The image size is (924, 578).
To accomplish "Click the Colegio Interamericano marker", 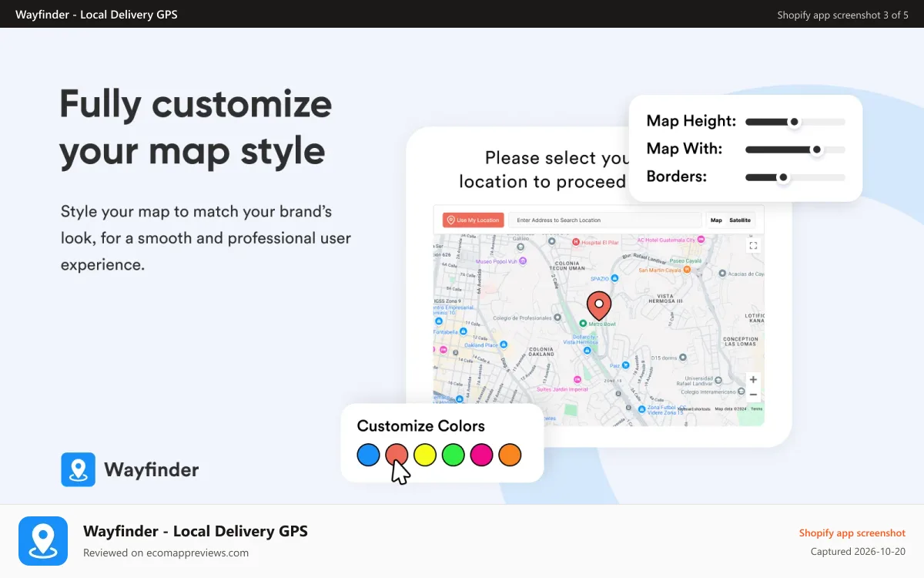I will (x=742, y=391).
